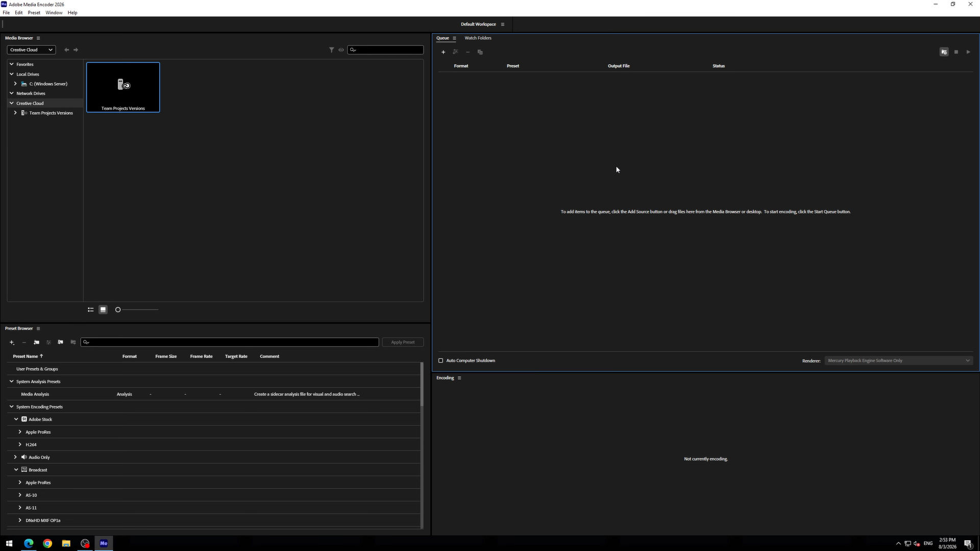Image resolution: width=980 pixels, height=551 pixels.
Task: Click the Format column header in Preset Browser
Action: (130, 357)
